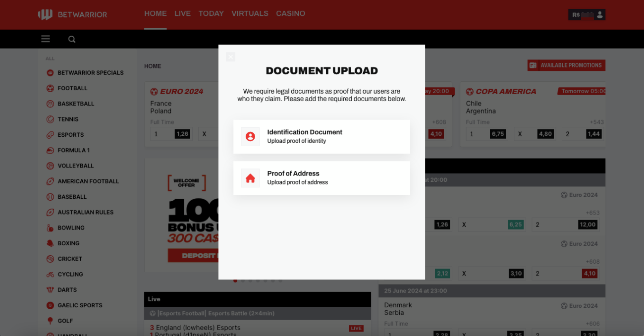Screen dimensions: 644x336
Task: Open the +653 more markets link
Action: [593, 213]
